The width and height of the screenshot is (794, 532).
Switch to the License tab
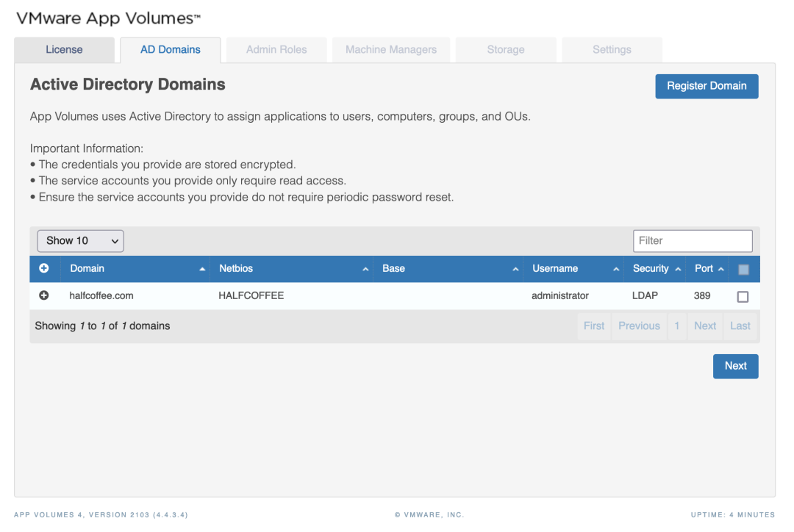click(64, 50)
